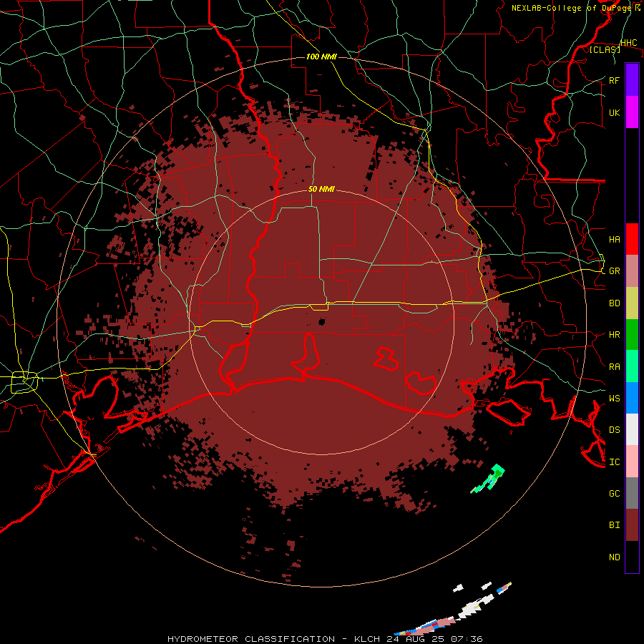Click the "HR" legend label
Viewport: 644px width, 644px height.
point(614,335)
